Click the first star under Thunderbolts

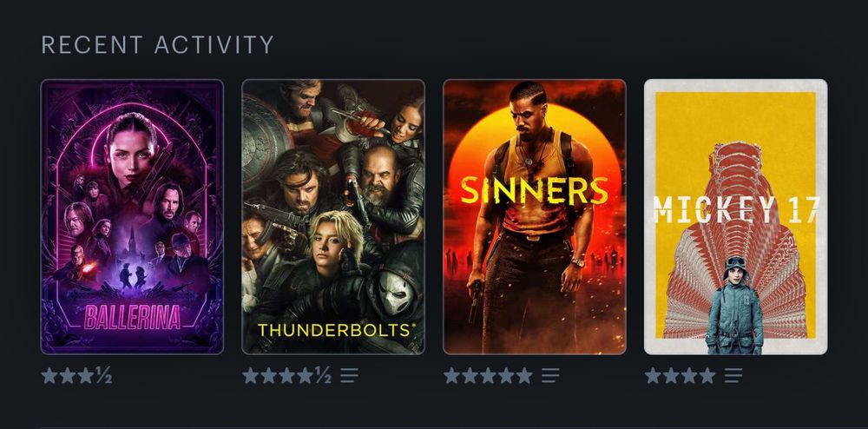point(251,376)
